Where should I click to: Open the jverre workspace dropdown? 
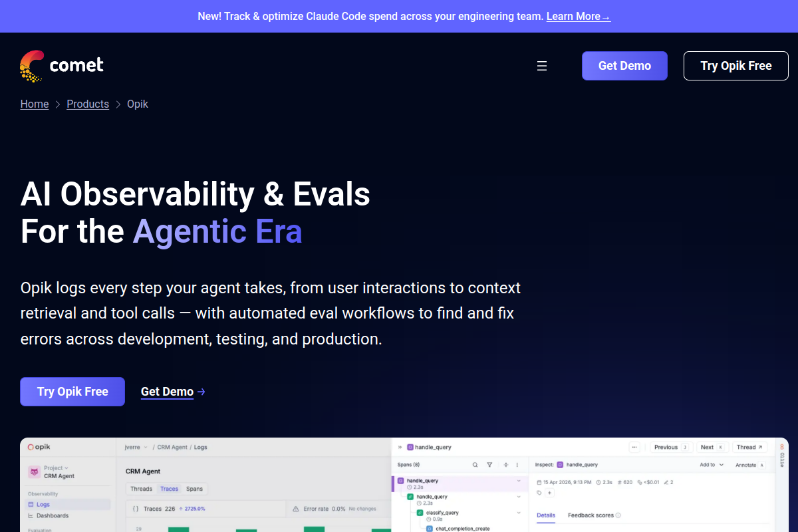(136, 448)
